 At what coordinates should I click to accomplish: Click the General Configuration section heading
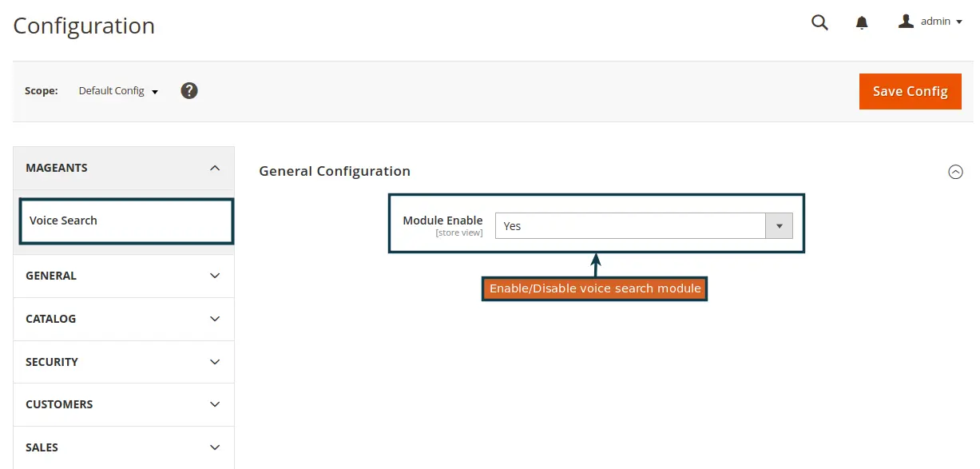(x=335, y=171)
